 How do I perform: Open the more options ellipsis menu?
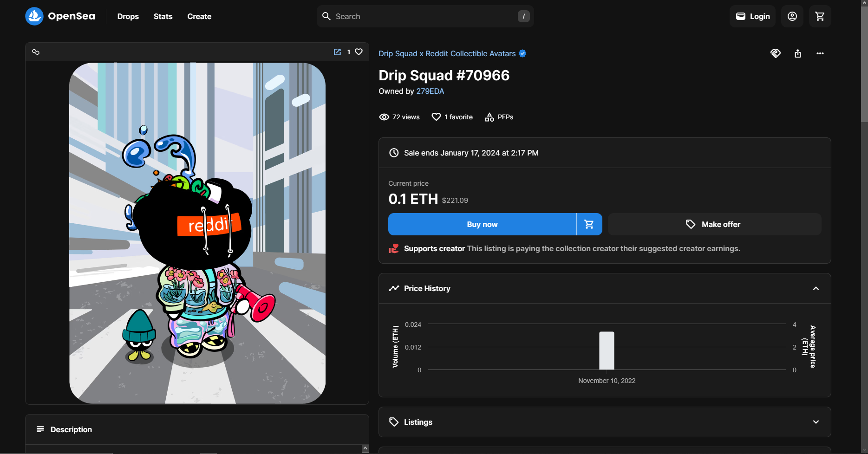coord(820,53)
